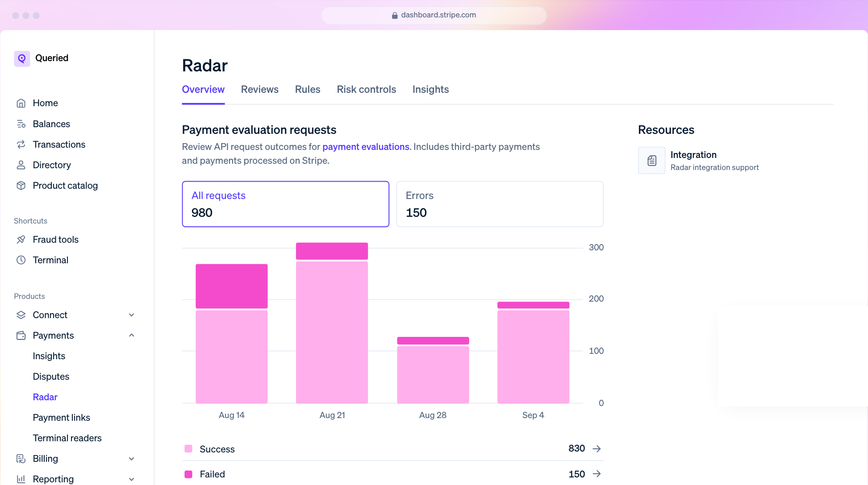The height and width of the screenshot is (485, 868).
Task: Expand the Connect section chevron
Action: point(132,315)
